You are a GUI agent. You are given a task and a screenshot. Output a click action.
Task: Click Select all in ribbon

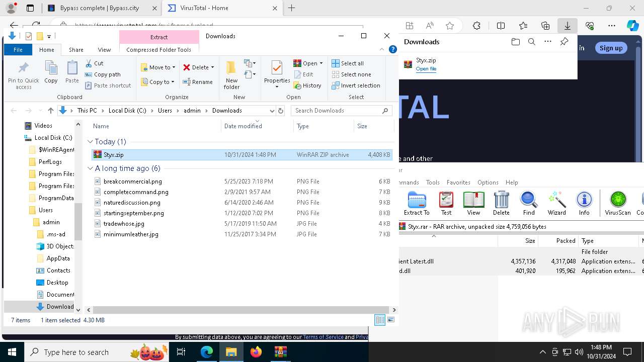(347, 63)
